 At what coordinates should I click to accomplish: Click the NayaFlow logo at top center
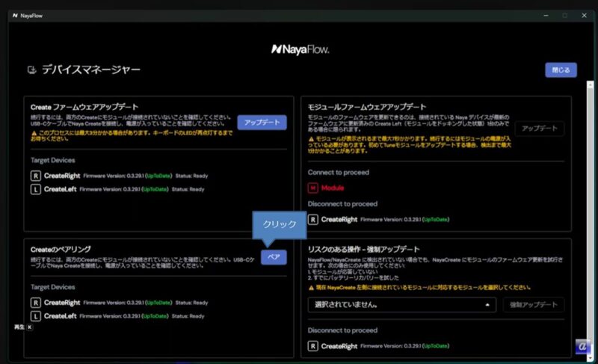click(298, 49)
